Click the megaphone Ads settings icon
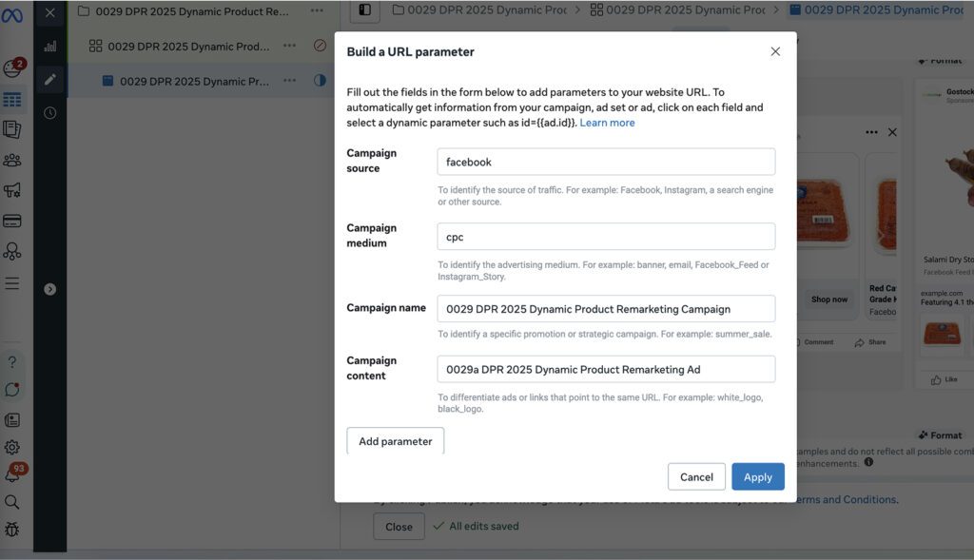The width and height of the screenshot is (974, 560). pos(12,190)
